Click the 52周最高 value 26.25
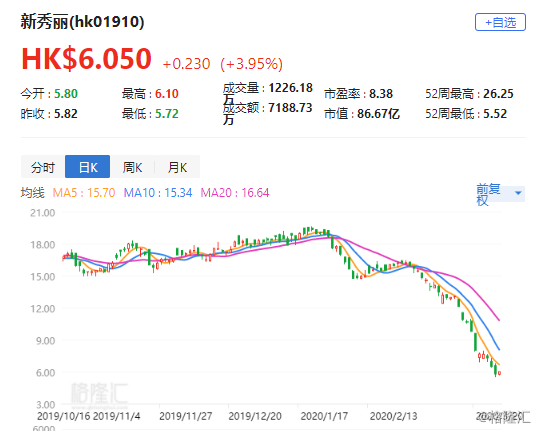Viewport: 538px width, 431px height. pyautogui.click(x=498, y=94)
